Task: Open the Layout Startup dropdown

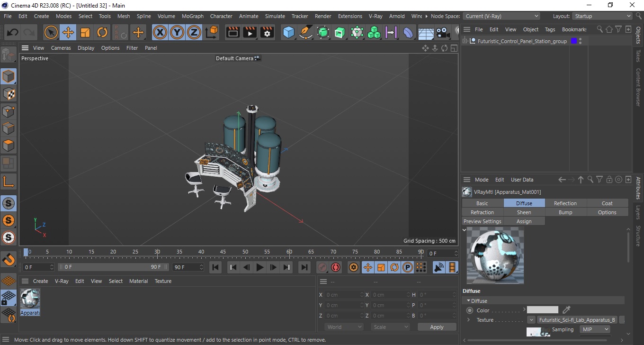Action: [602, 16]
